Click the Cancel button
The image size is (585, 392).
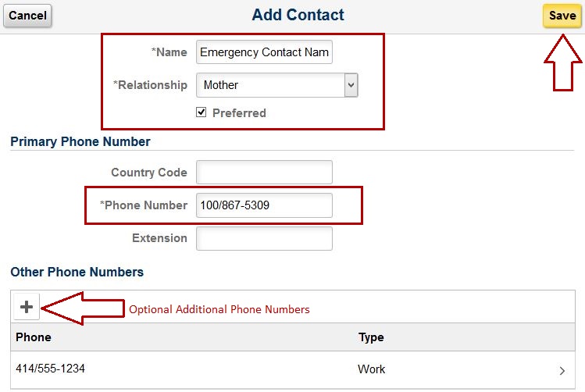click(x=27, y=16)
